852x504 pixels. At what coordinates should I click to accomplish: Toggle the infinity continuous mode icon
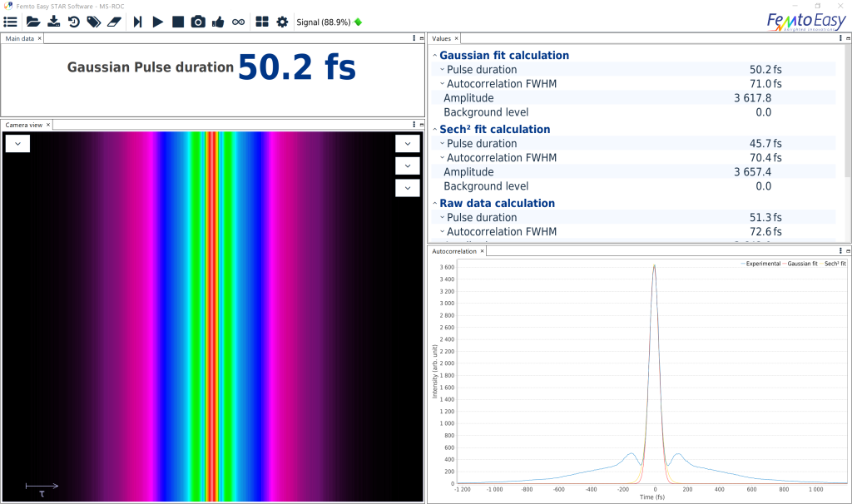(x=239, y=22)
